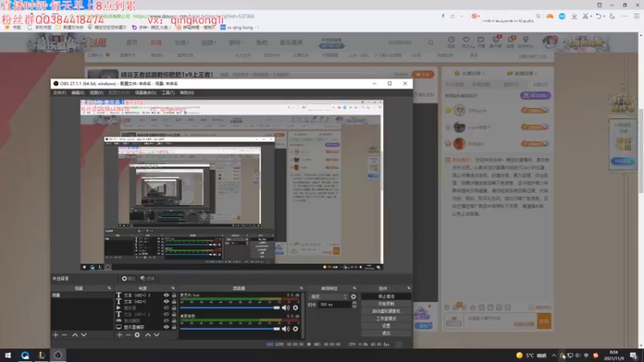The width and height of the screenshot is (644, 362).
Task: Click the Exit button in OBS Controls
Action: click(386, 333)
